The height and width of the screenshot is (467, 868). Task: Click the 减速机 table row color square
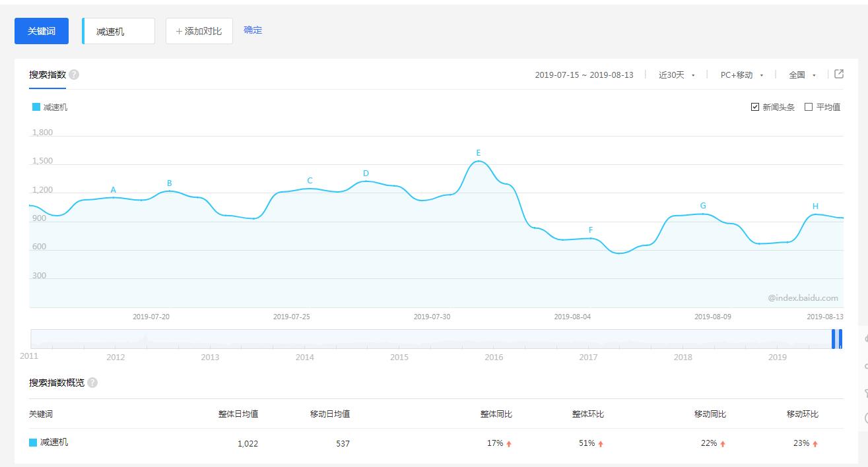[33, 443]
